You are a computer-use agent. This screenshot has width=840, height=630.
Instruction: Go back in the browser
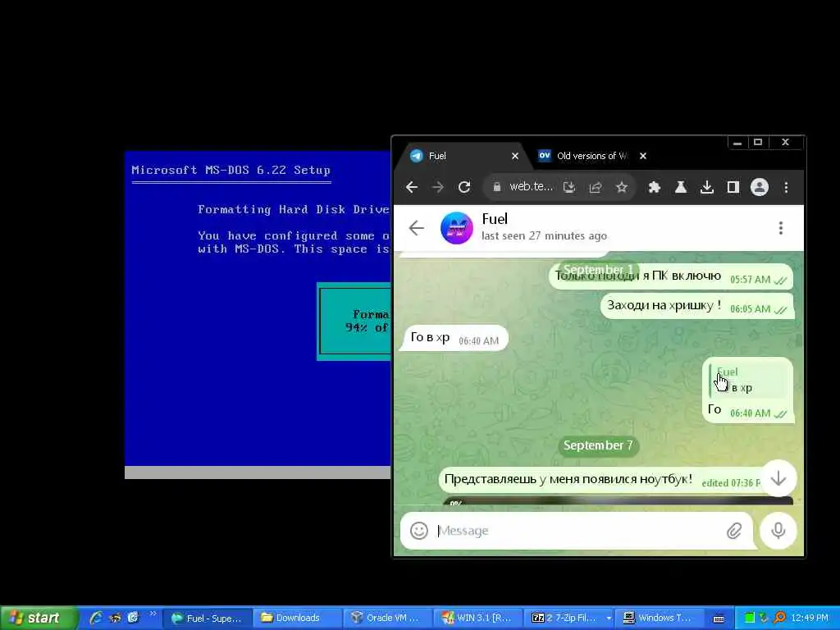[412, 187]
